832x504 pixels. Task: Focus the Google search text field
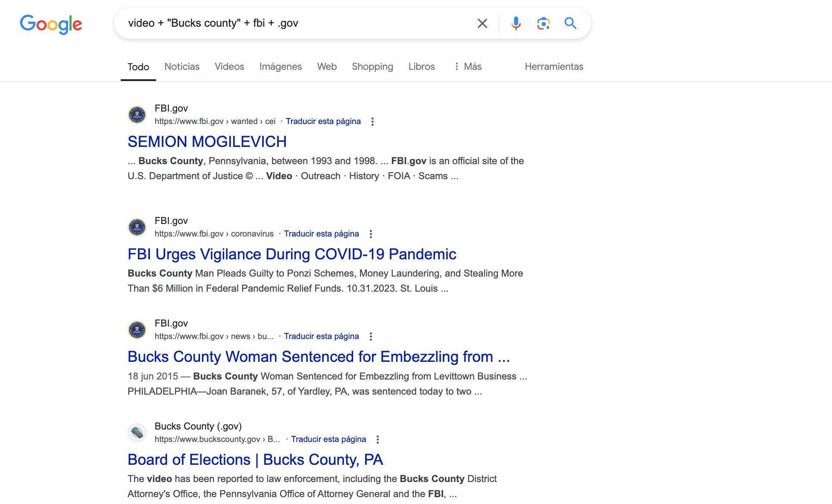point(297,23)
